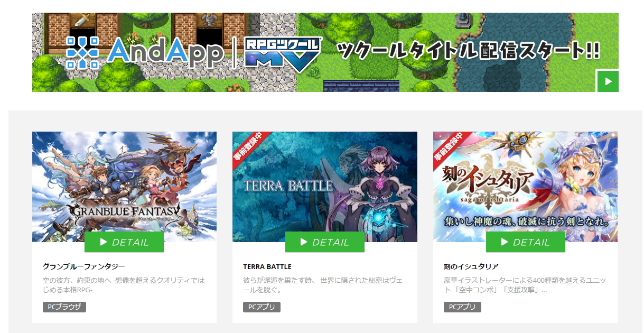Select the グランブルーファンタジー title link
Viewport: 644px width, 333px height.
(x=84, y=266)
